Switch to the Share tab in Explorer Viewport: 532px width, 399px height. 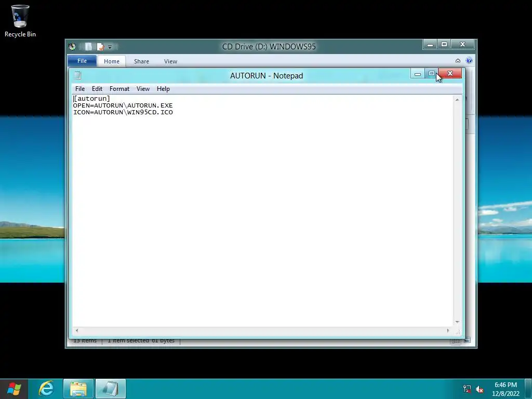[141, 61]
